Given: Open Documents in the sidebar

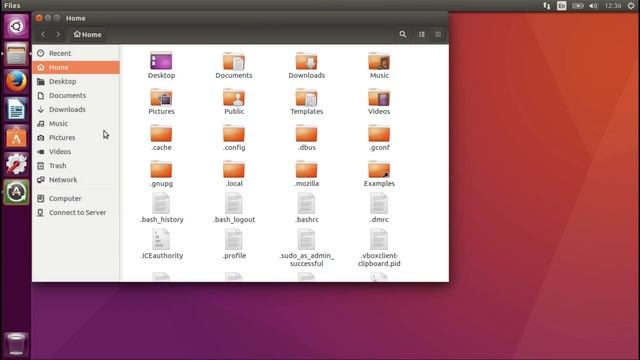Looking at the screenshot, I should 76,95.
